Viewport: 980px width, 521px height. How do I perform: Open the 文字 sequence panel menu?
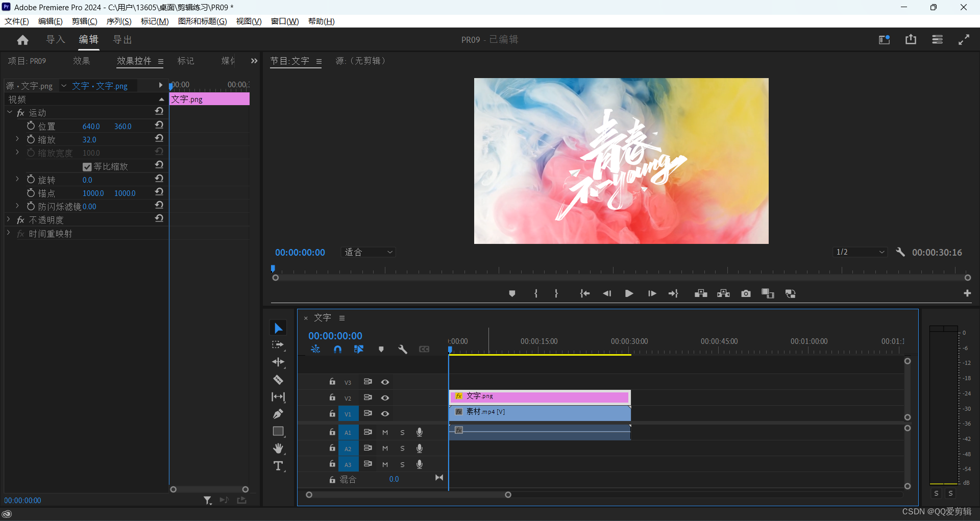tap(342, 318)
